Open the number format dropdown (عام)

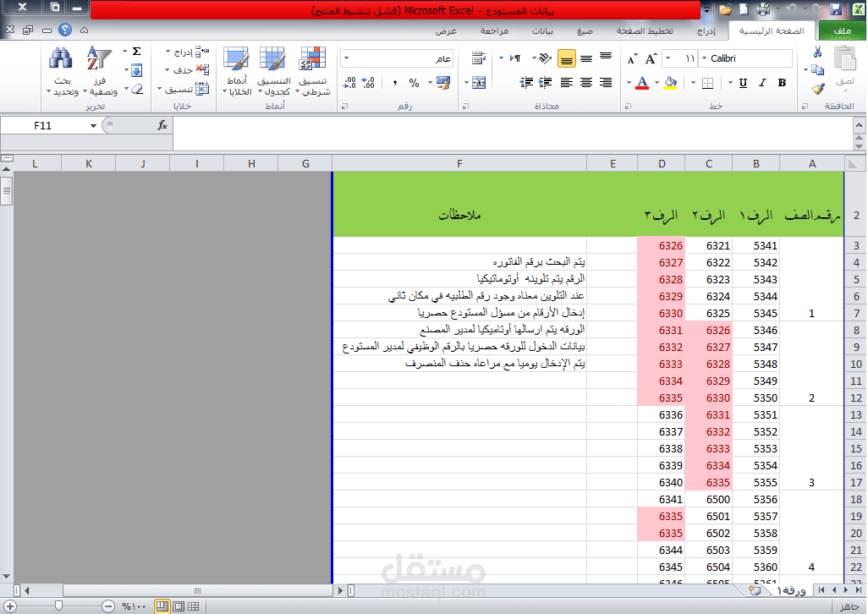347,58
